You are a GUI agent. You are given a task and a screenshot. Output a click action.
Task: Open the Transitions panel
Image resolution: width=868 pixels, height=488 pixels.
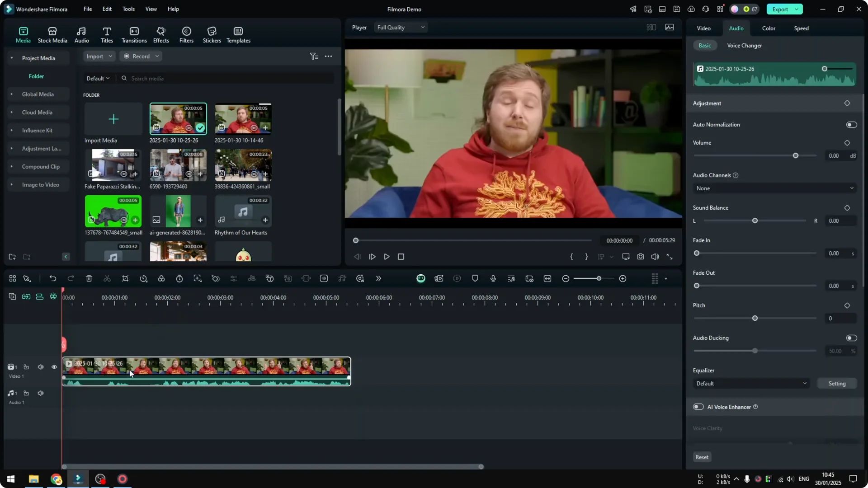coord(134,34)
